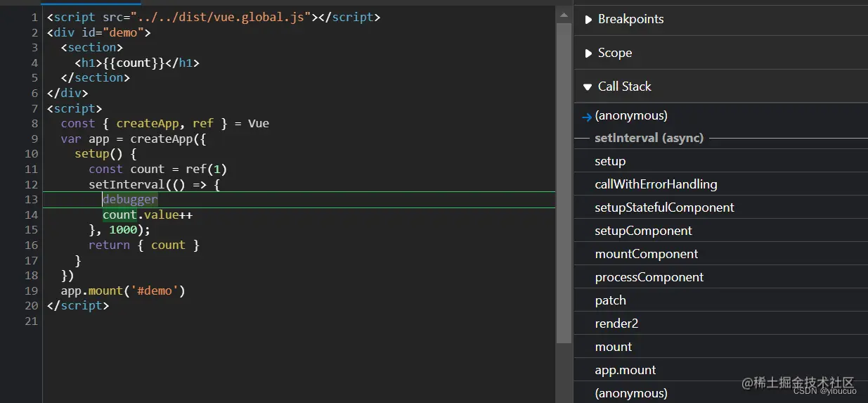Click the {{count}} template expression
Screen dimensions: 868x403
(134, 63)
